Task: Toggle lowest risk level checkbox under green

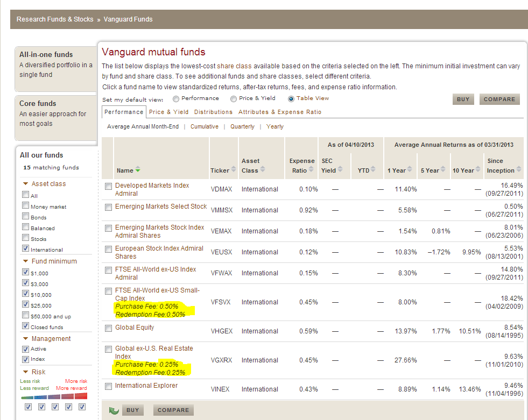Action: [29, 407]
